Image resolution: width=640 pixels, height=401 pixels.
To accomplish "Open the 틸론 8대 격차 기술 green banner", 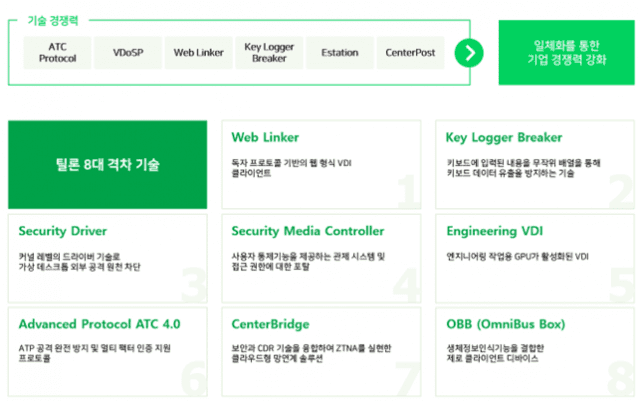I will (x=108, y=165).
